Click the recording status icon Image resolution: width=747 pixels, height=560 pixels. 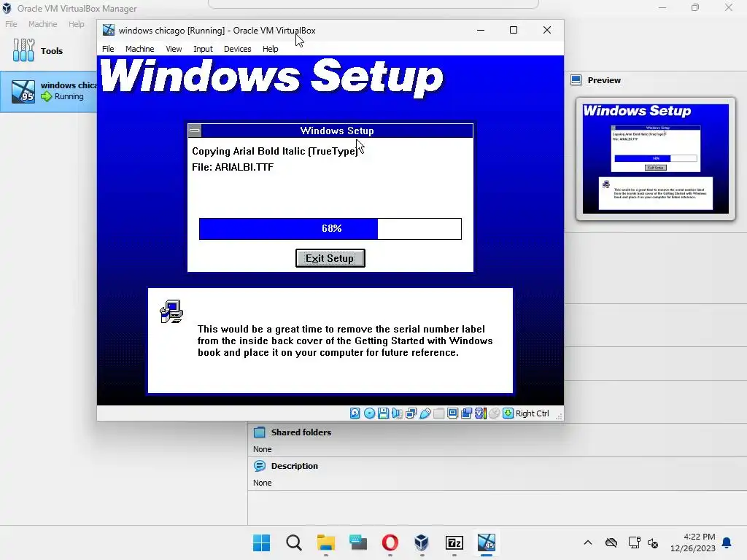466,413
